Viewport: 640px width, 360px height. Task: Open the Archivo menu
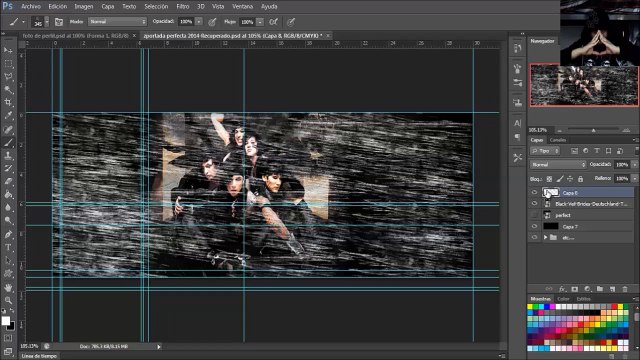point(31,7)
